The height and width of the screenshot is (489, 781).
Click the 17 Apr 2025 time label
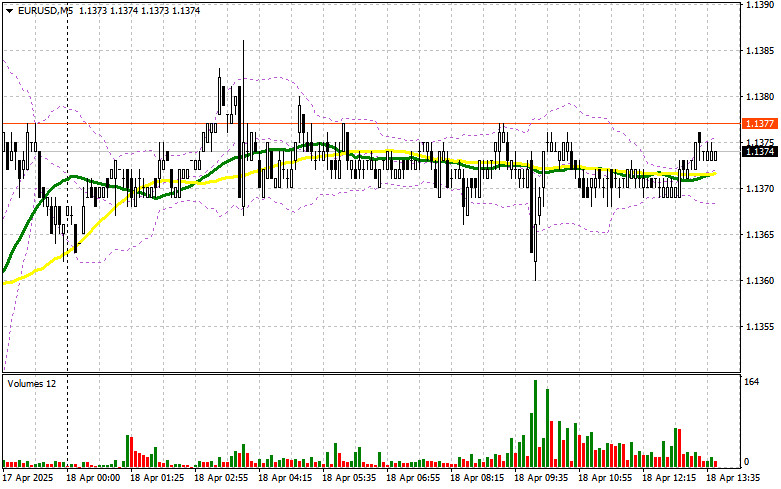click(x=27, y=478)
